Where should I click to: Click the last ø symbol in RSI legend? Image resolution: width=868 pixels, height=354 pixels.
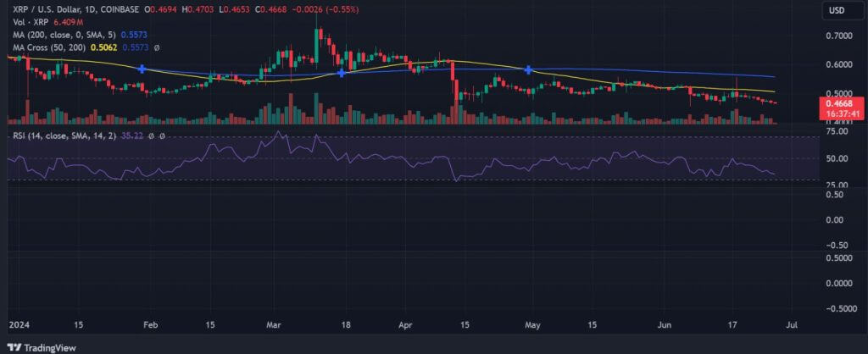pos(162,136)
